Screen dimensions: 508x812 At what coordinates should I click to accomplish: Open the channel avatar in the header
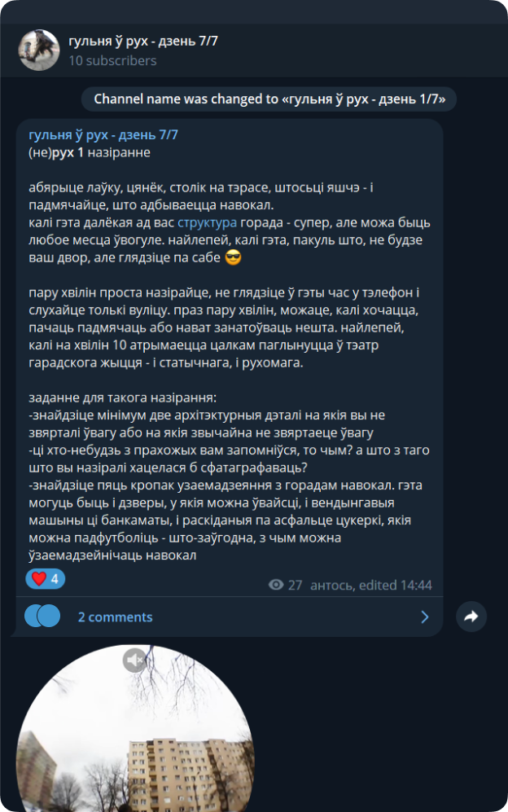click(39, 50)
